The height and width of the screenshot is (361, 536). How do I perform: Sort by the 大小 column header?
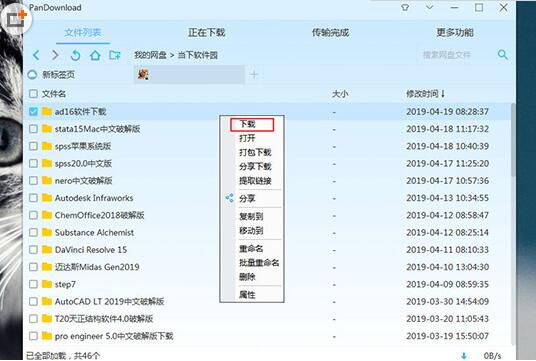[x=340, y=94]
